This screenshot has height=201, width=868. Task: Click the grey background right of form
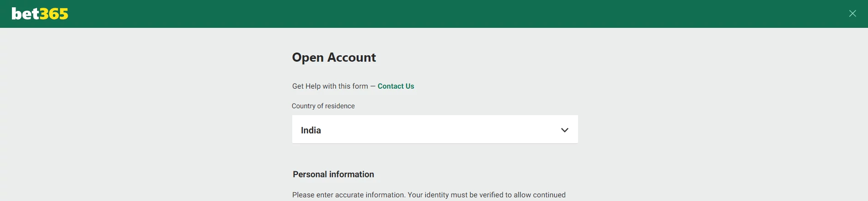click(723, 114)
